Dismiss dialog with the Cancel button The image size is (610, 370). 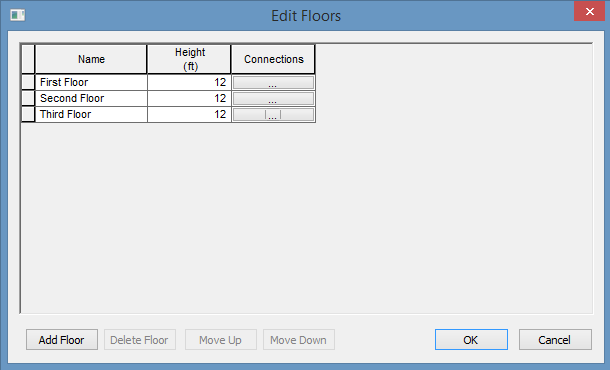tap(555, 340)
